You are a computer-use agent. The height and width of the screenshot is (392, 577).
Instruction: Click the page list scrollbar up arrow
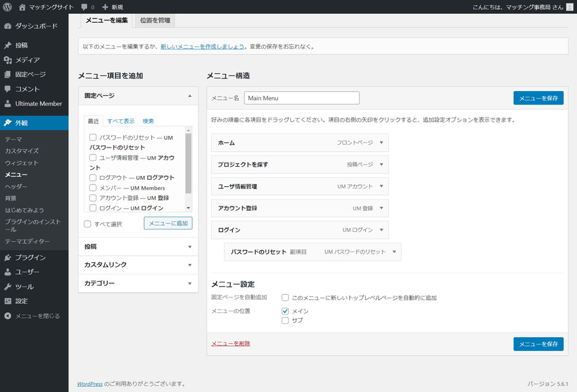point(189,130)
